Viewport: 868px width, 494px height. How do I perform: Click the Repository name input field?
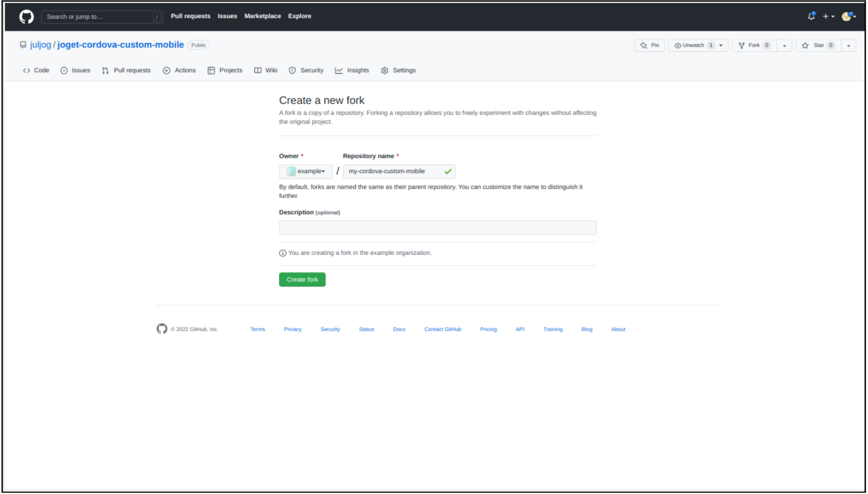tap(399, 172)
